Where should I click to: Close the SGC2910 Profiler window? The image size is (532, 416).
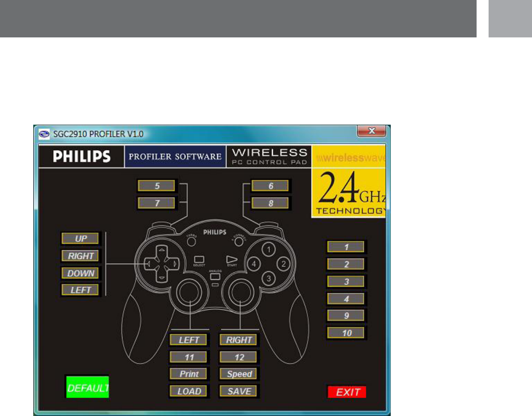click(371, 131)
